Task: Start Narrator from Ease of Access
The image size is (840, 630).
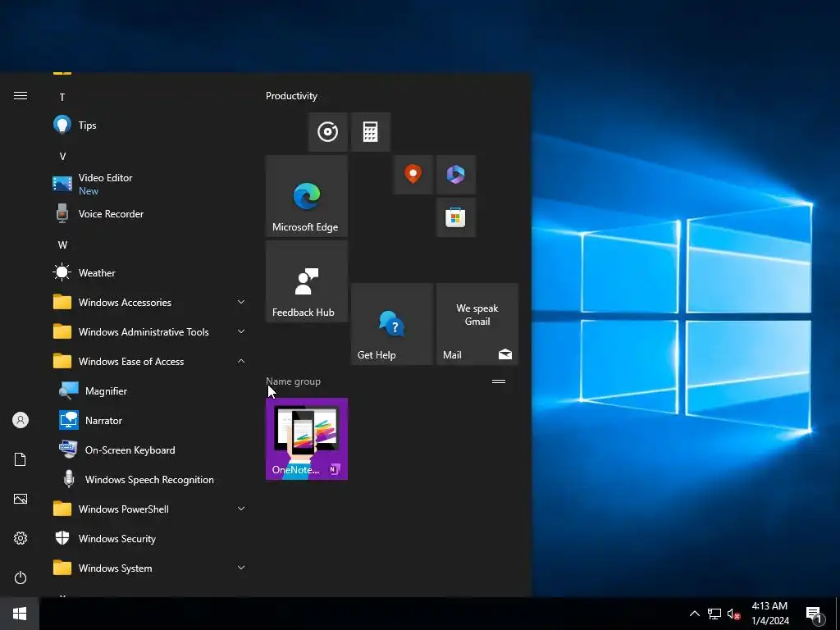Action: [150, 421]
